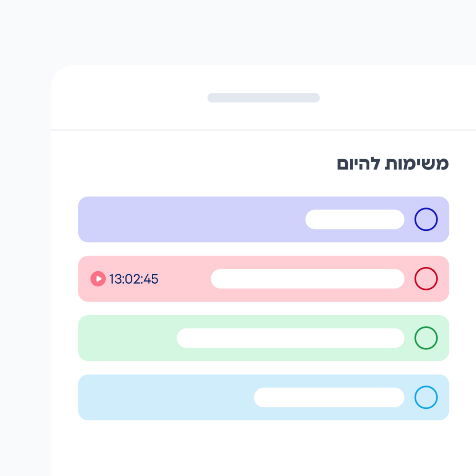Image resolution: width=476 pixels, height=476 pixels.
Task: Click the blank space below the blue task
Action: click(x=263, y=447)
